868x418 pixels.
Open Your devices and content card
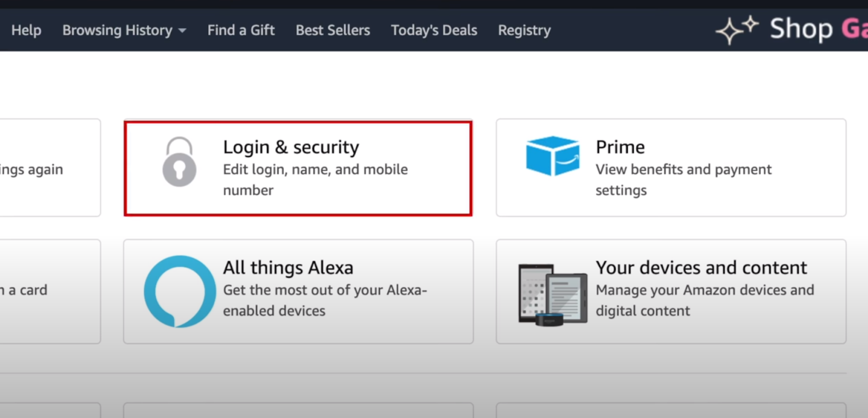(671, 292)
